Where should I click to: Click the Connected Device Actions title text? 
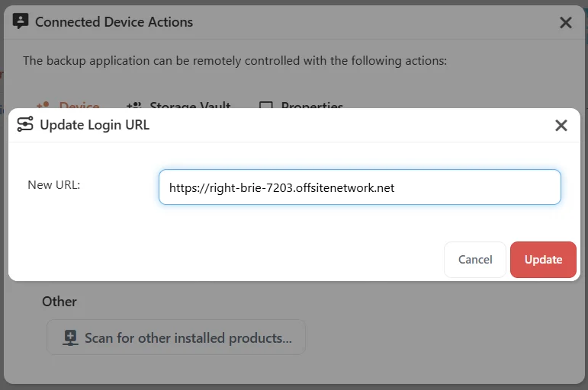114,22
